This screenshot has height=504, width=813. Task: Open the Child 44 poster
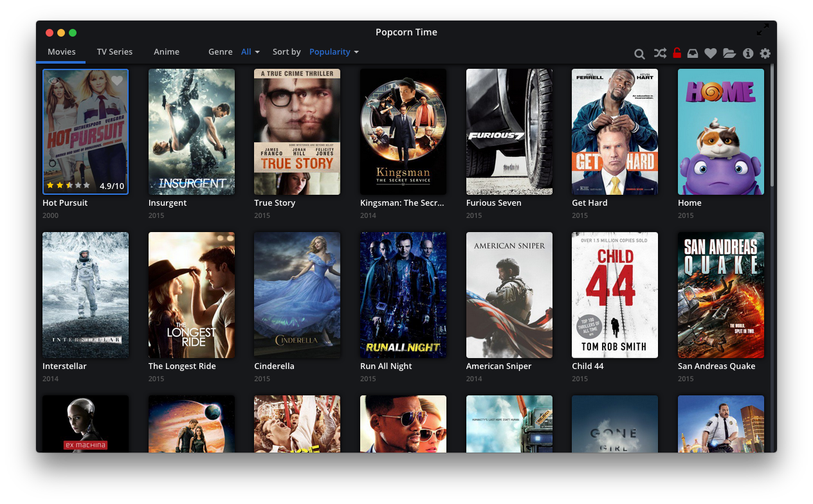pos(615,295)
